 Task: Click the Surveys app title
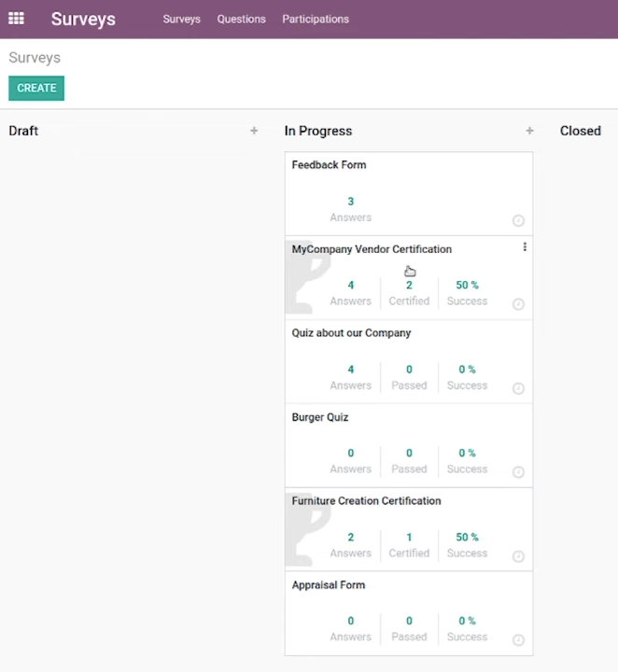[83, 19]
